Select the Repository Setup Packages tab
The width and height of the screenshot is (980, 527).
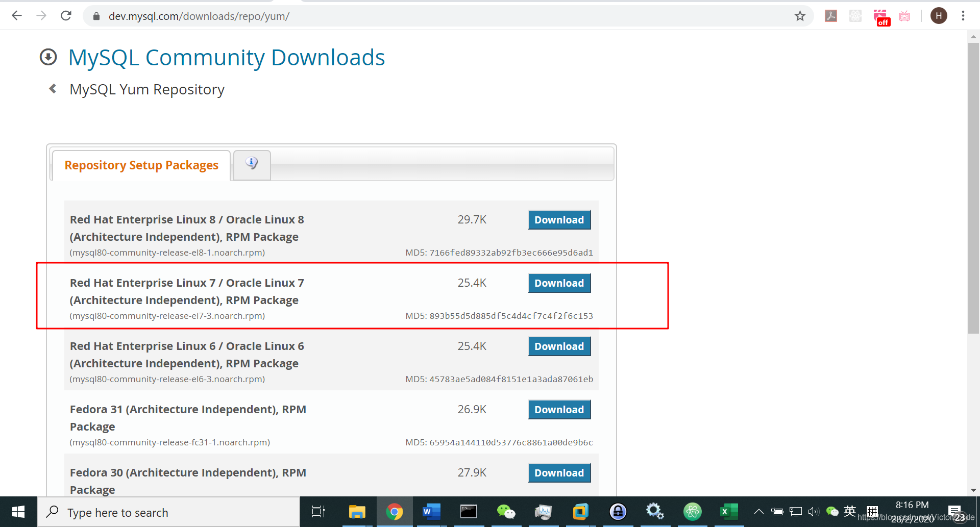[141, 165]
